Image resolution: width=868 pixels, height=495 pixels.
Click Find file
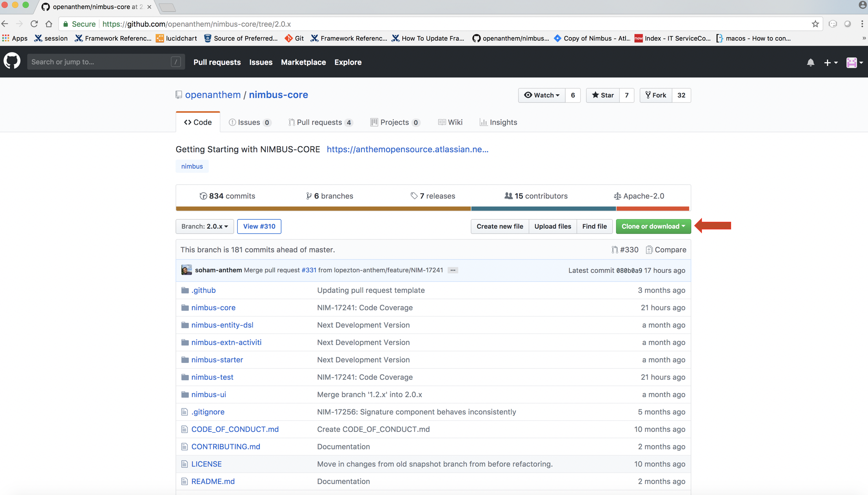(595, 226)
